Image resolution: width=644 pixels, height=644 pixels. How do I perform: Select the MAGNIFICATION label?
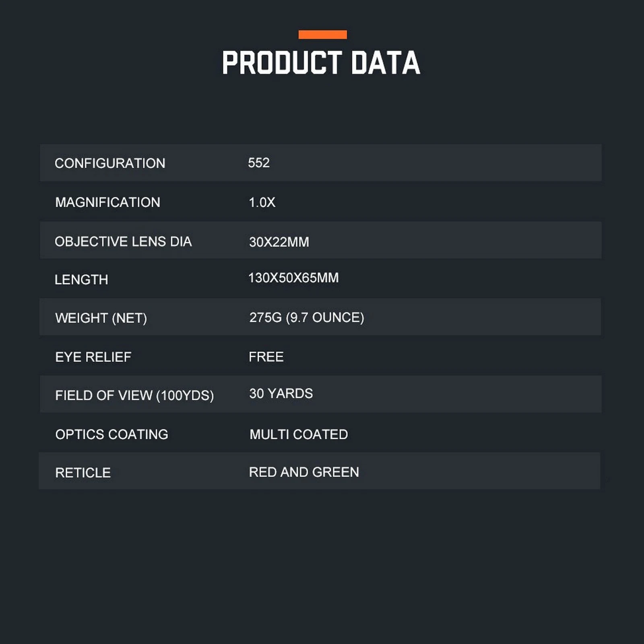107,202
